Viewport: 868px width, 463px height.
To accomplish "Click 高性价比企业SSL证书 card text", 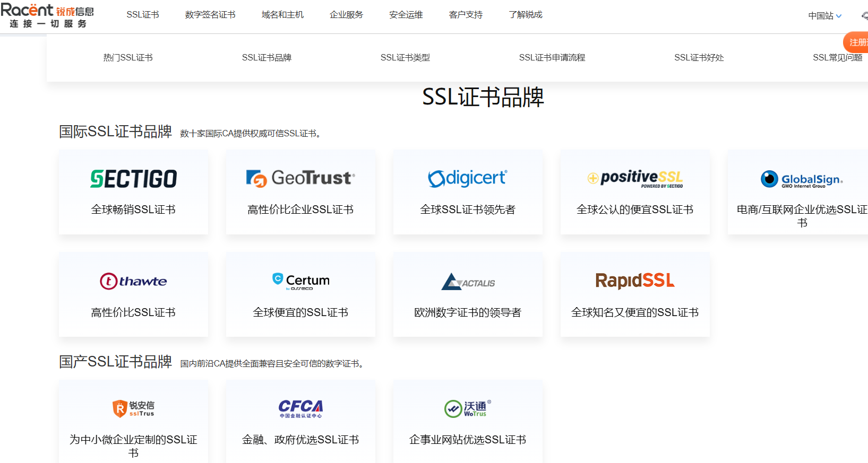I will click(300, 209).
